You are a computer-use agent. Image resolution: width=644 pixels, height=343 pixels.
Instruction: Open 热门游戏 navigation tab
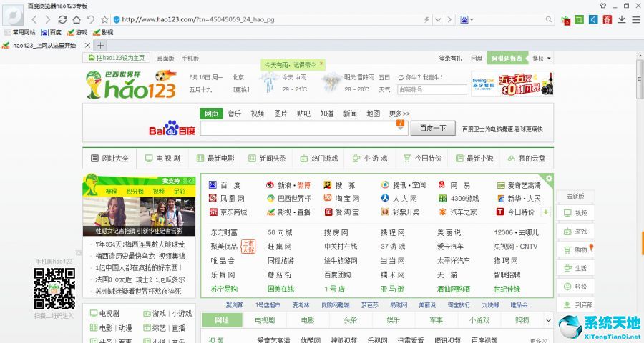click(319, 159)
